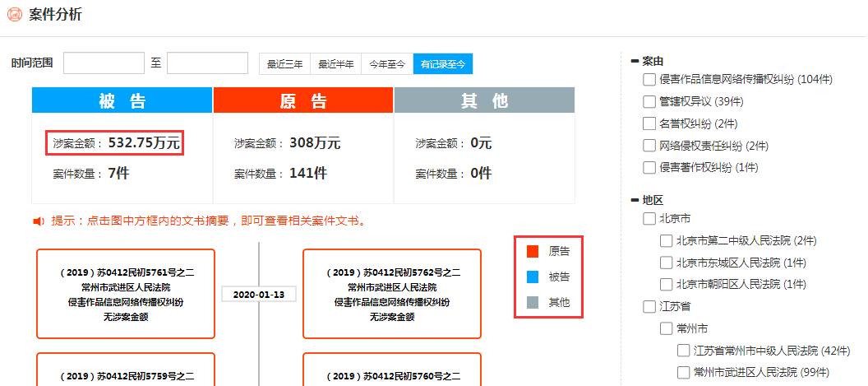This screenshot has width=868, height=386.
Task: Click the gray 其他 legend swatch
Action: click(533, 303)
